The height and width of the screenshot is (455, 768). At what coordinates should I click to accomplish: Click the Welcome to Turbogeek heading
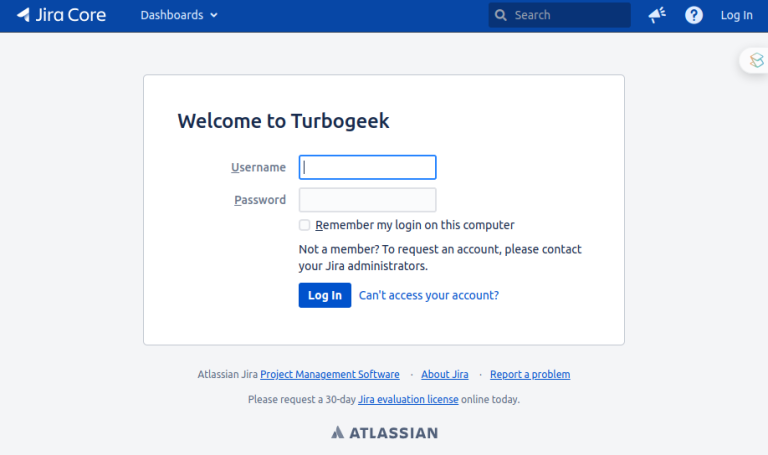(283, 121)
